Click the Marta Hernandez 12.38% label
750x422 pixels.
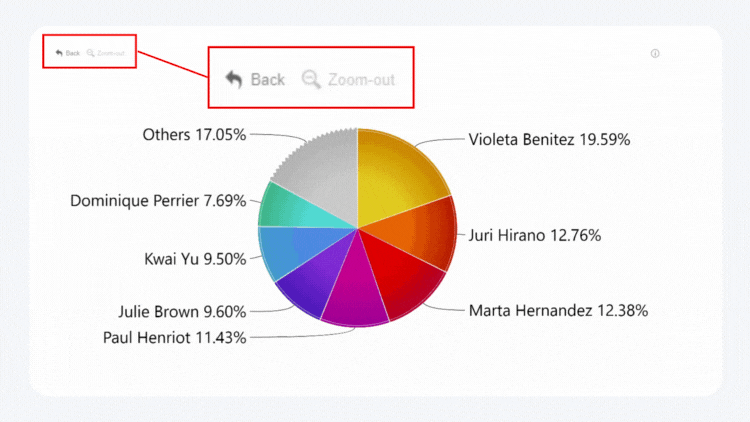coord(558,311)
